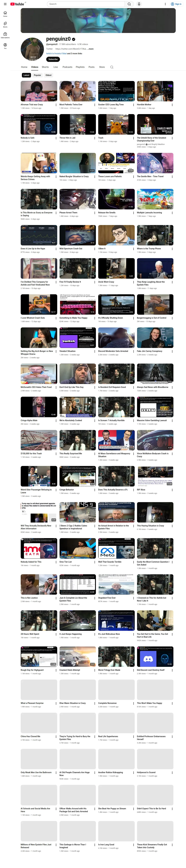186x868 pixels.
Task: Open the header settings three-dot menu
Action: 165,4
